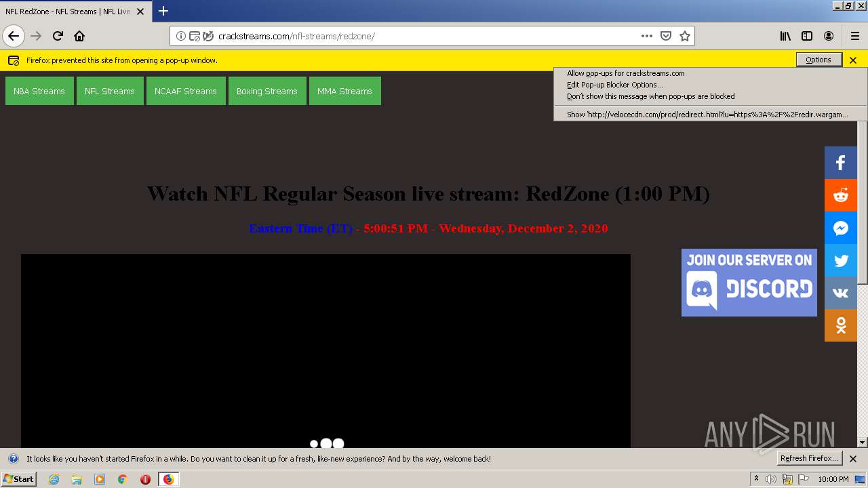
Task: Save page to Pocket
Action: (x=666, y=36)
